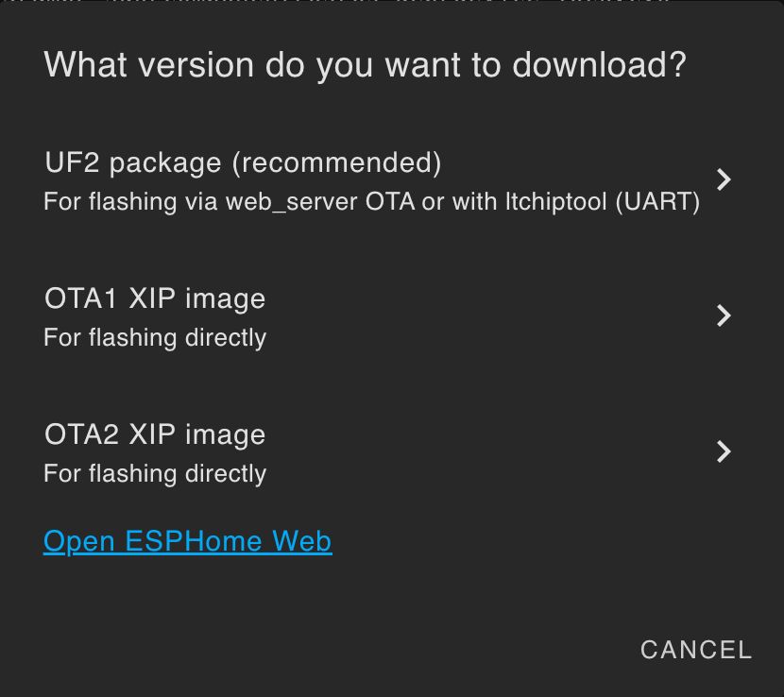
Task: Click the word "(recommended)" in the UF2 label
Action: (x=336, y=163)
